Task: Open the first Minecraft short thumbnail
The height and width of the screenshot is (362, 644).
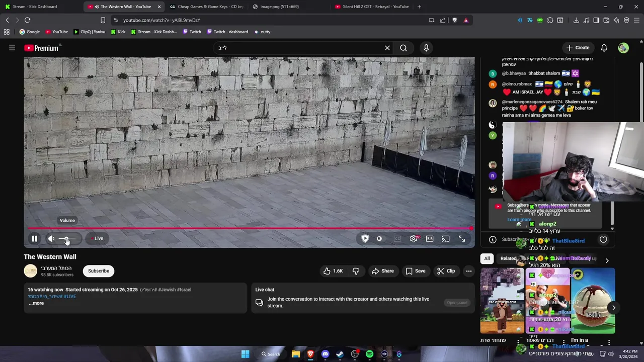Action: (x=502, y=301)
